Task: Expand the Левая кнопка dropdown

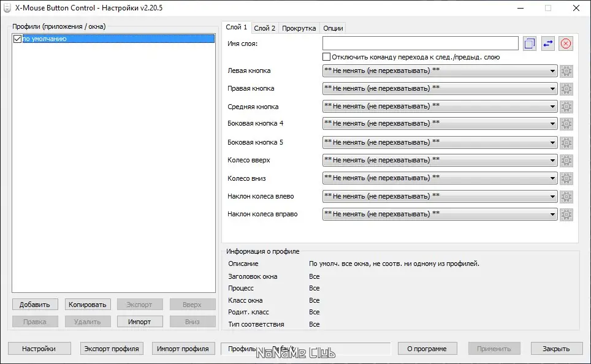Action: 440,71
